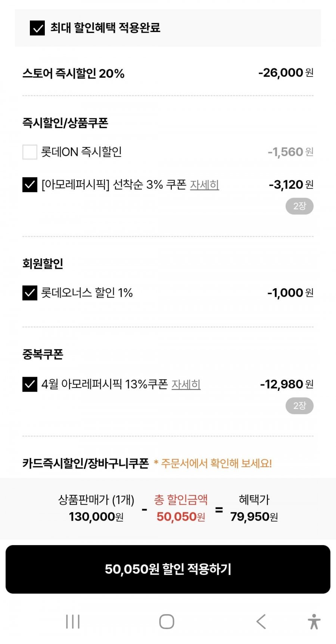Enable the 롯데ON 즉시할인 checkbox

(x=30, y=152)
